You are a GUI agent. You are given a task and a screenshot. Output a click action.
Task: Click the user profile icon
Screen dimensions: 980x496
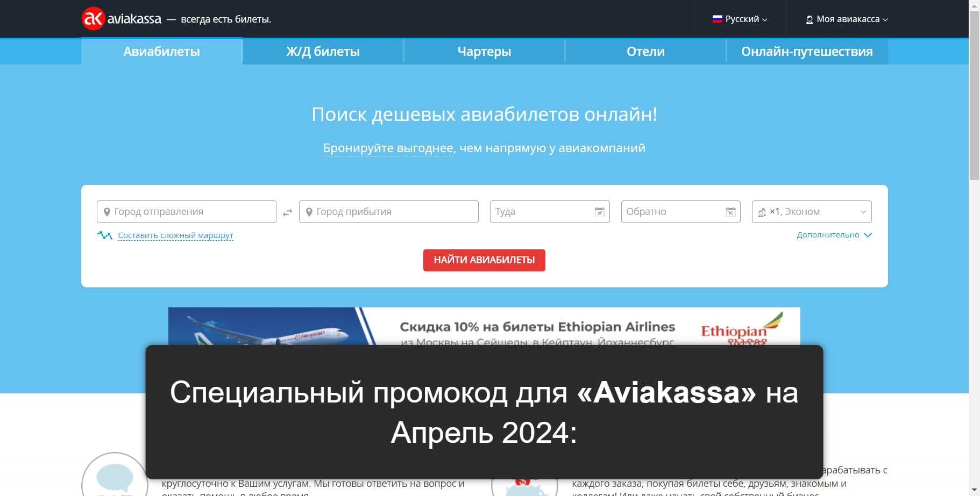809,19
